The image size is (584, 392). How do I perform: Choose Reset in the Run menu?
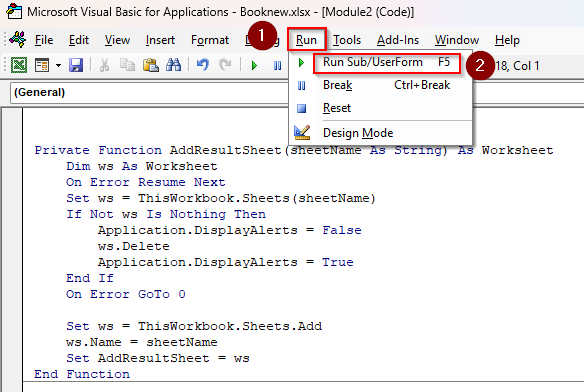pyautogui.click(x=381, y=108)
